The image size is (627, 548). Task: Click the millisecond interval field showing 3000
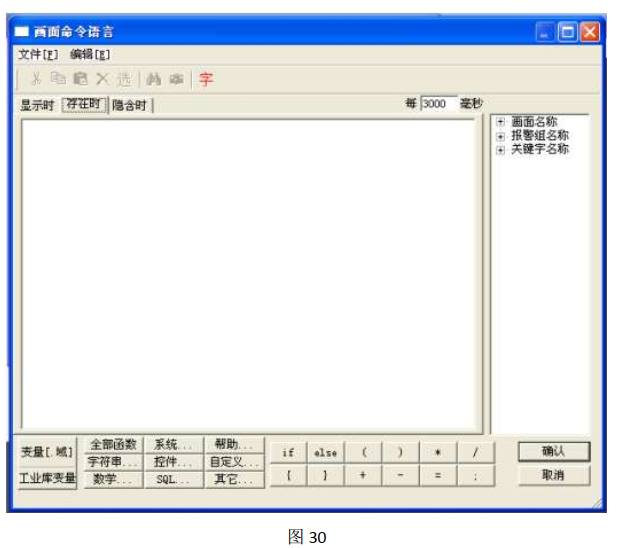point(436,103)
